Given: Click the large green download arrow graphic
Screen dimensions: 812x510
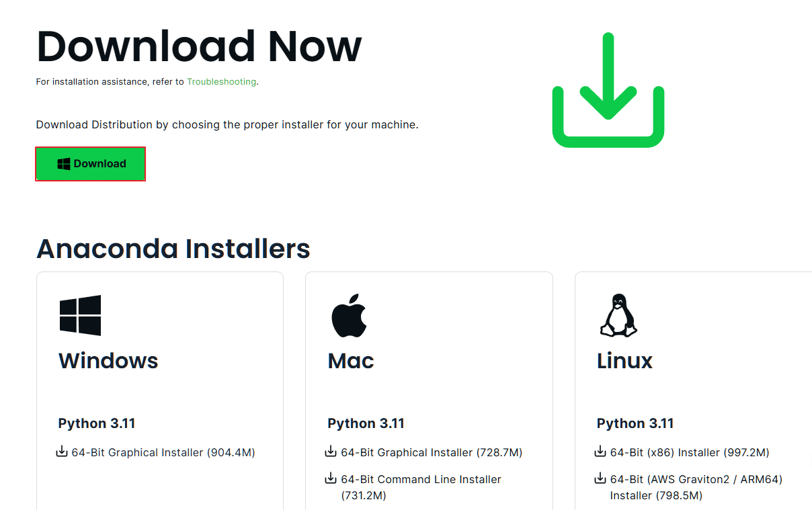Looking at the screenshot, I should click(608, 89).
